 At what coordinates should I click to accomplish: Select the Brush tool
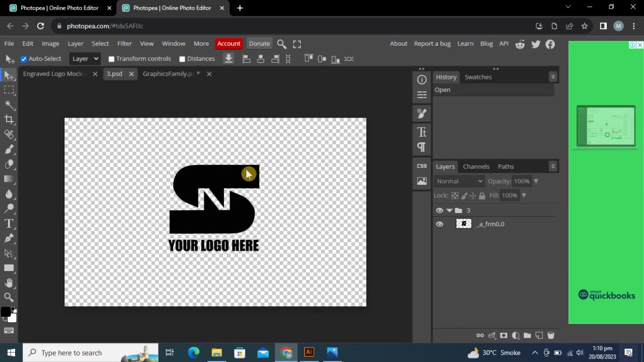[9, 149]
